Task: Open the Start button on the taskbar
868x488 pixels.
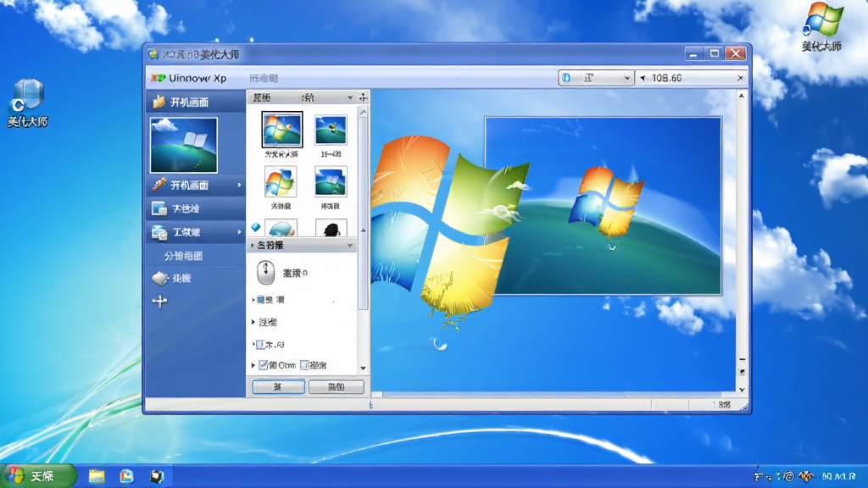Action: click(x=37, y=476)
